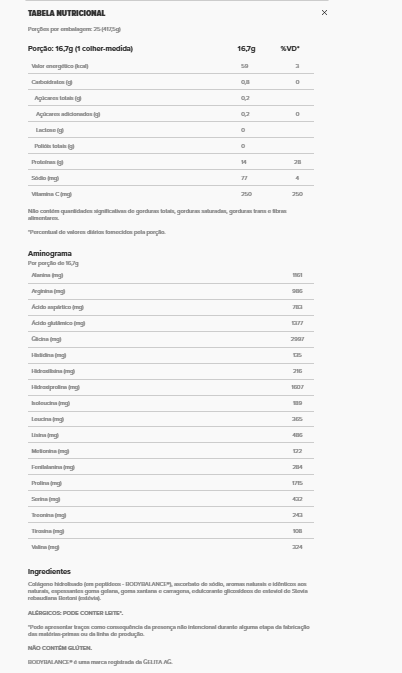This screenshot has height=673, width=402.
Task: Click the Prolina (mg) row
Action: click(x=171, y=483)
